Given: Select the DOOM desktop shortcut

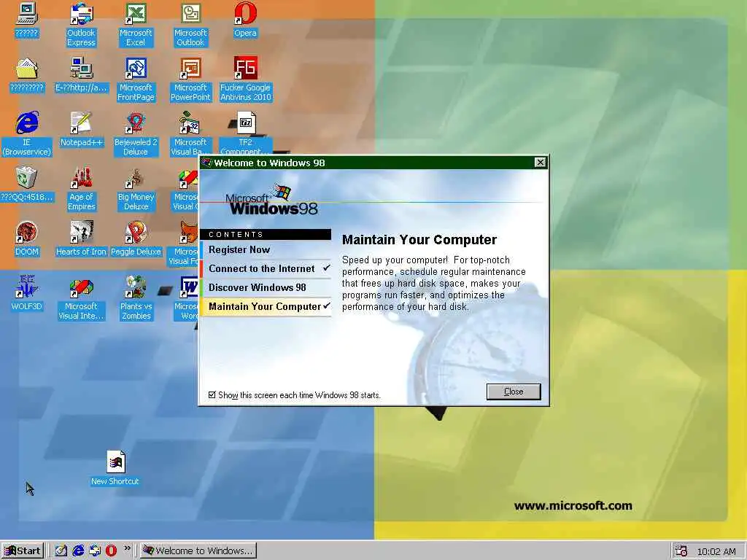Looking at the screenshot, I should 27,239.
